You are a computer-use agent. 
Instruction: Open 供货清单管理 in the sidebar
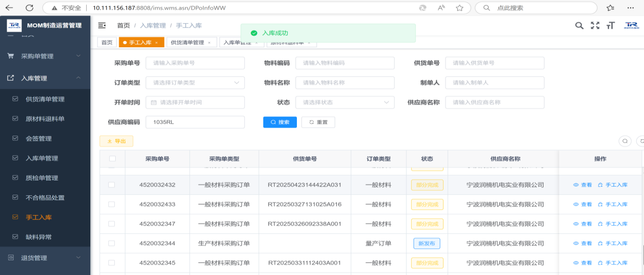point(45,99)
